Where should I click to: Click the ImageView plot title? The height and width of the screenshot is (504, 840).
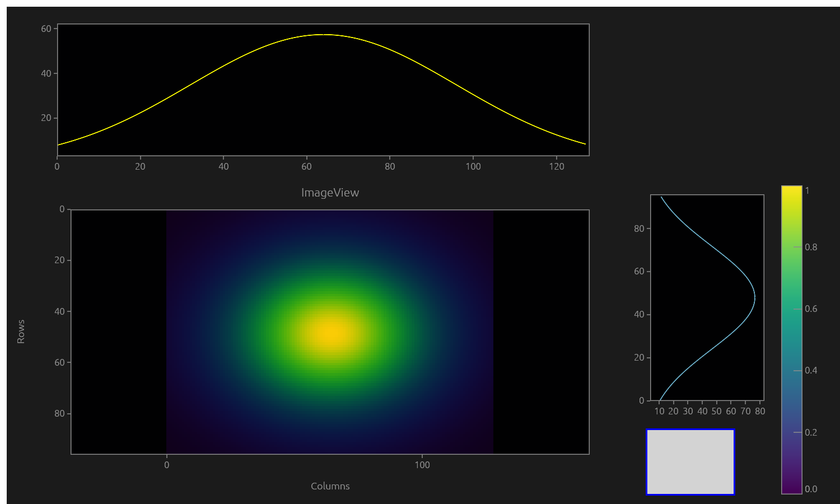(330, 193)
